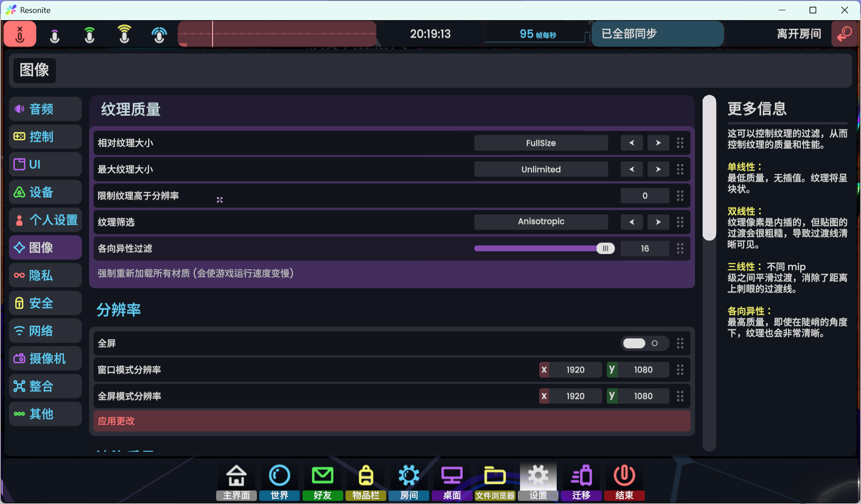Open the 世界 worlds icon
861x504 pixels.
point(279,482)
